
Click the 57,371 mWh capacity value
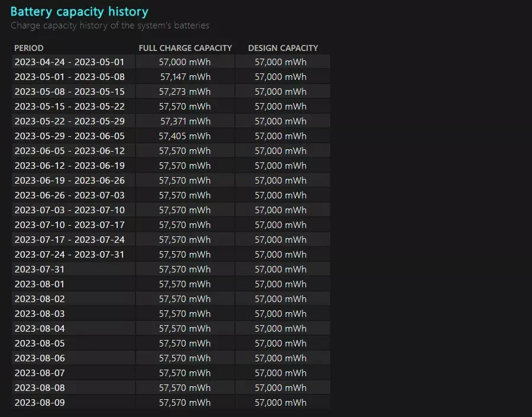tap(185, 121)
